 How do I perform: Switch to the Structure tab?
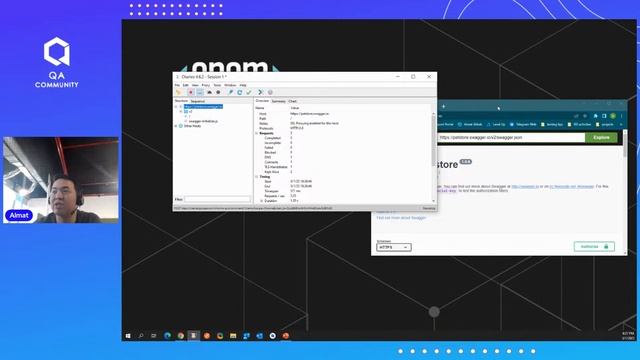(181, 101)
